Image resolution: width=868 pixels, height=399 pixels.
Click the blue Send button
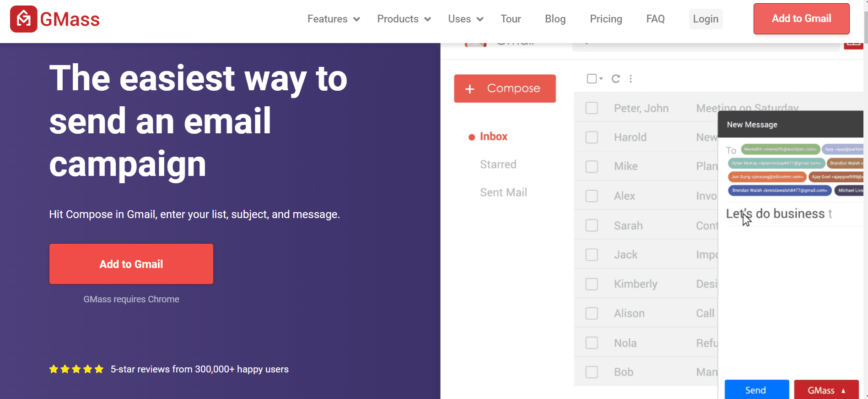pos(756,390)
